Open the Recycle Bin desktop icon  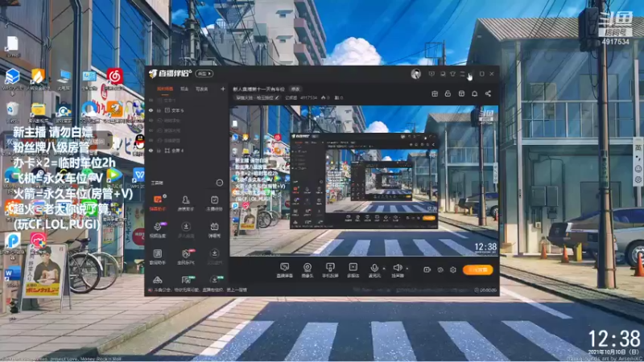click(x=13, y=113)
